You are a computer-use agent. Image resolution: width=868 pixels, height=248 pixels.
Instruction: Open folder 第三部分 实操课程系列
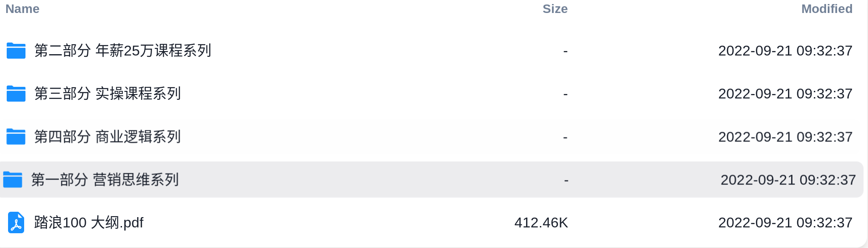[107, 94]
